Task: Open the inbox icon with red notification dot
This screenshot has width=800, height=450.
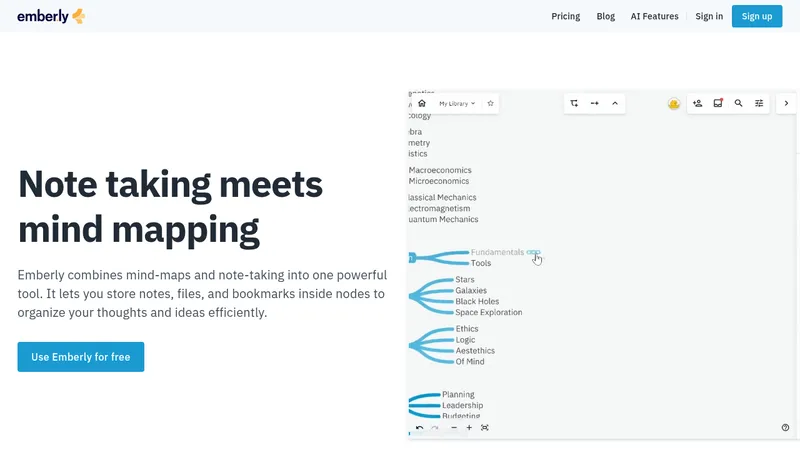Action: pos(718,104)
